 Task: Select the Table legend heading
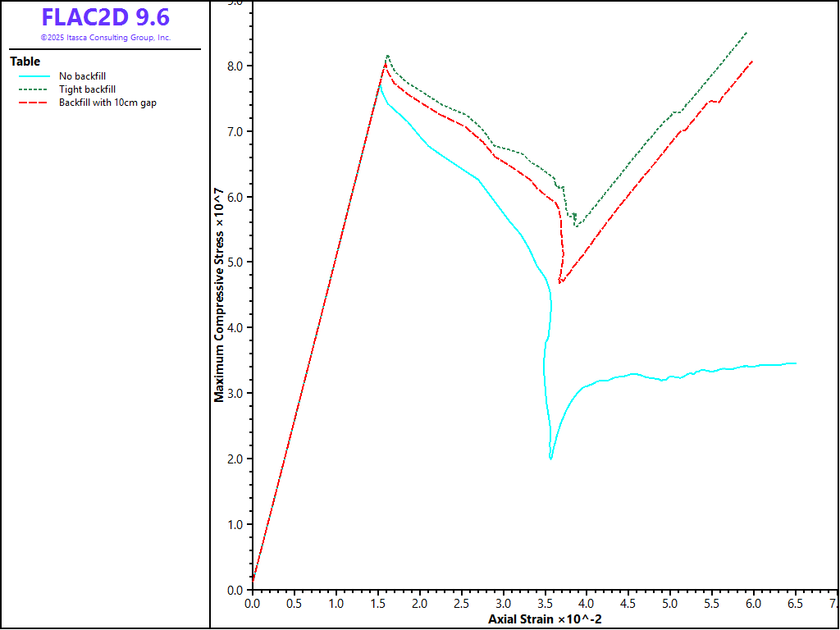(x=25, y=62)
